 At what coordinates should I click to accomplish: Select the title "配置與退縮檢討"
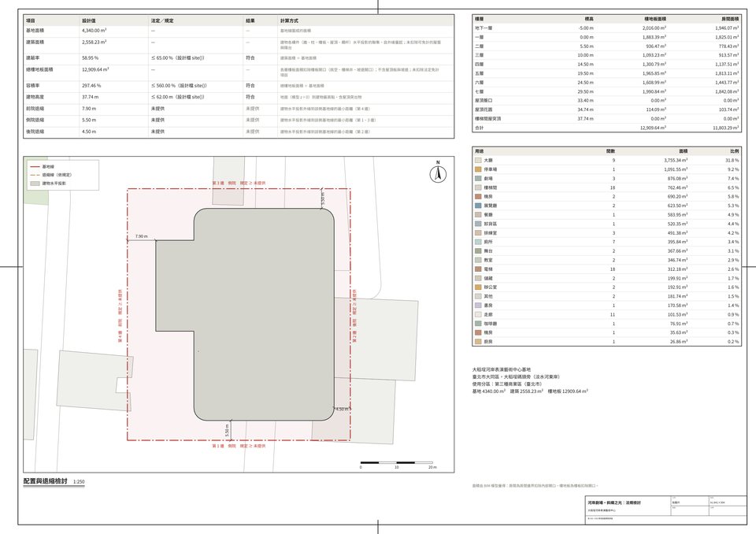(46, 481)
